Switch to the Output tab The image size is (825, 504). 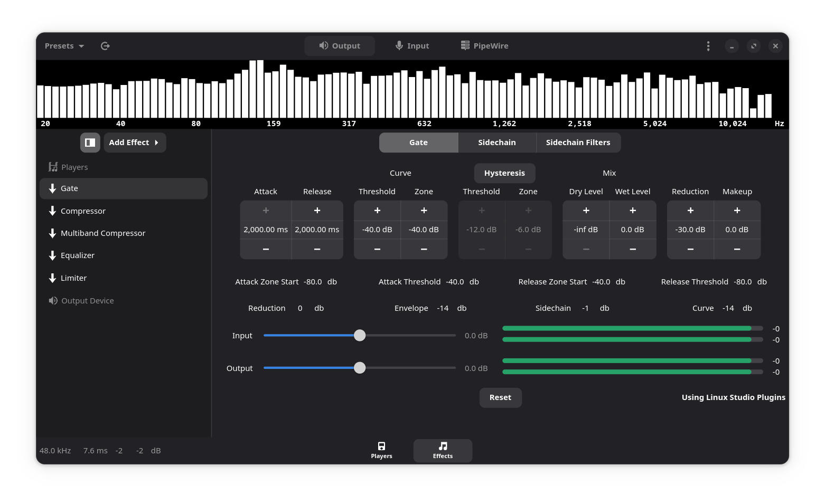[340, 46]
